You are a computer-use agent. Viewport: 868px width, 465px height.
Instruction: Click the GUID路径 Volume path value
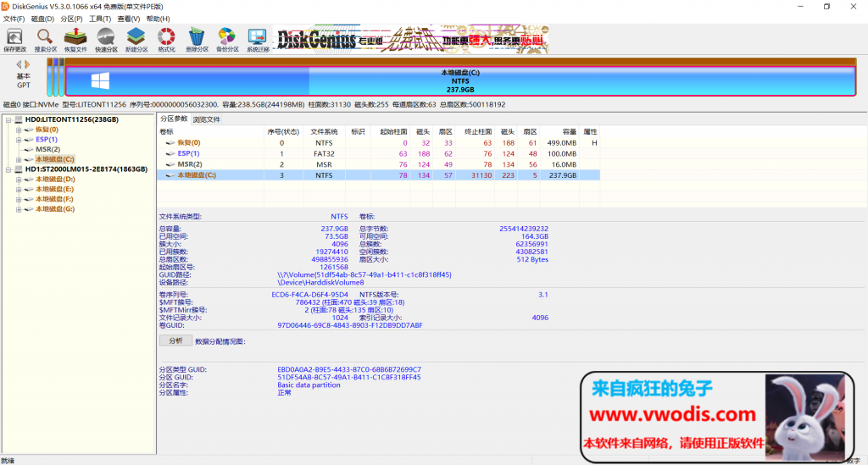(364, 274)
